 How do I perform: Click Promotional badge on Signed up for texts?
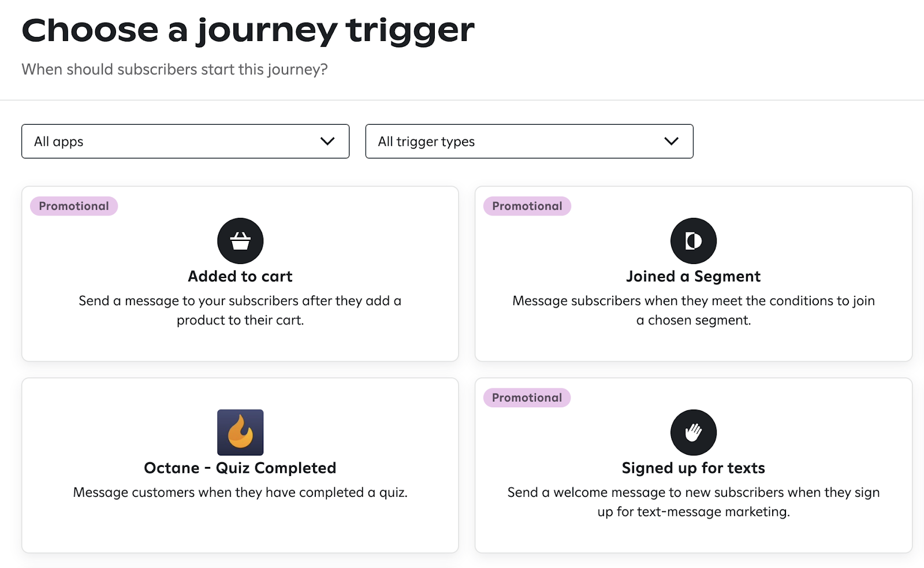point(527,398)
